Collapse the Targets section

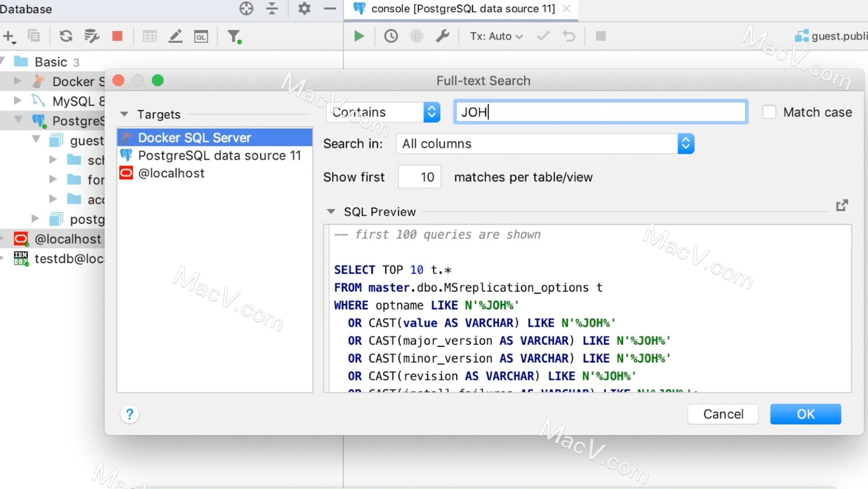coord(124,114)
